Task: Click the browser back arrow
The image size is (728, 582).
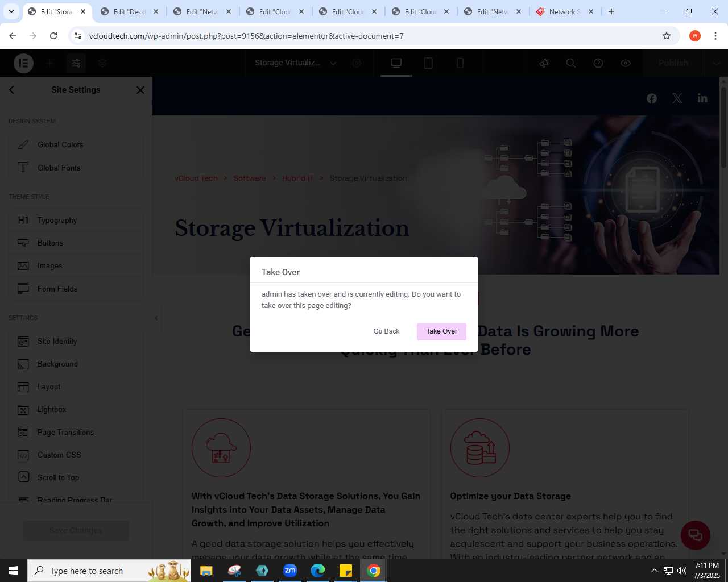Action: point(13,36)
